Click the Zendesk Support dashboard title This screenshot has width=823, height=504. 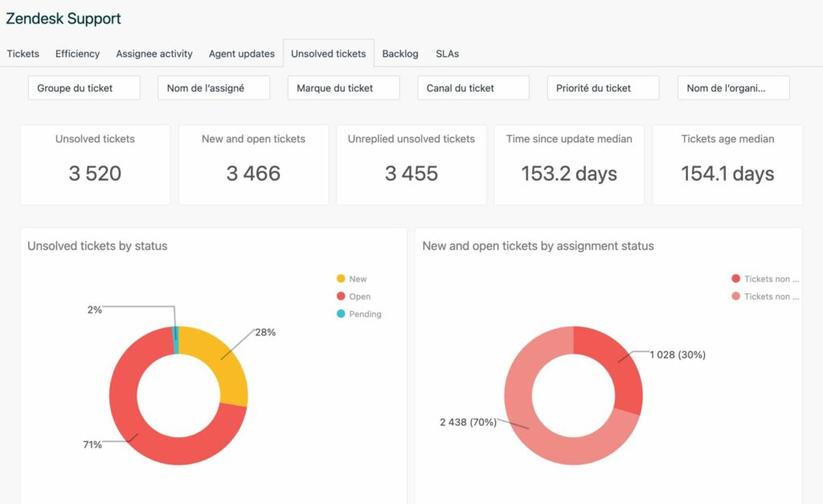click(63, 18)
